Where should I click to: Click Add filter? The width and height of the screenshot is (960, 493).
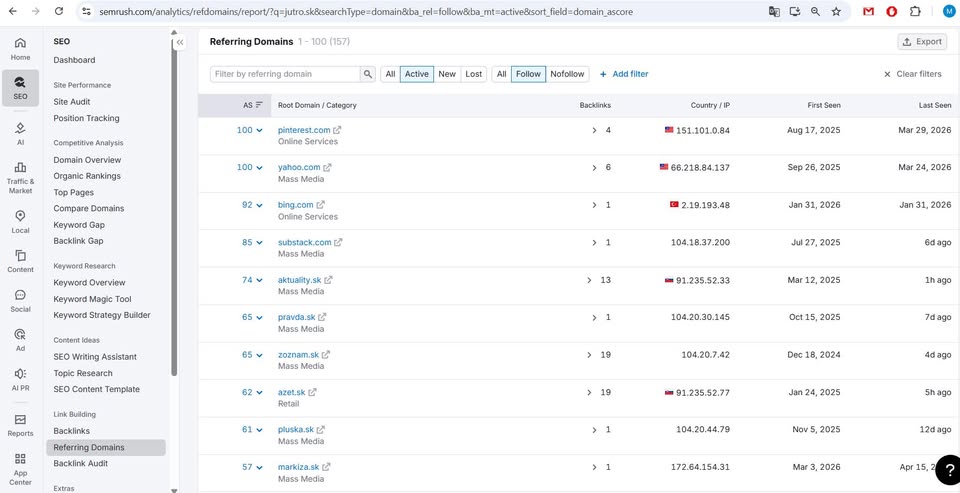[x=624, y=74]
